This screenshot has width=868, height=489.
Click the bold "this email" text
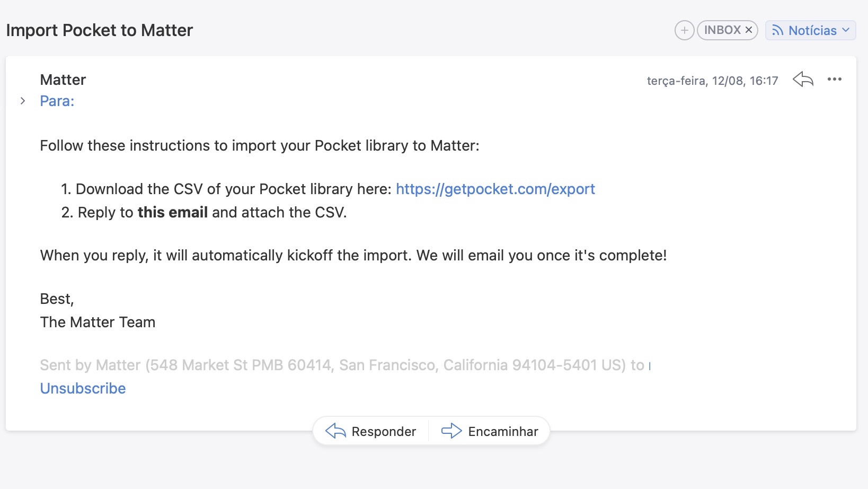(x=172, y=213)
